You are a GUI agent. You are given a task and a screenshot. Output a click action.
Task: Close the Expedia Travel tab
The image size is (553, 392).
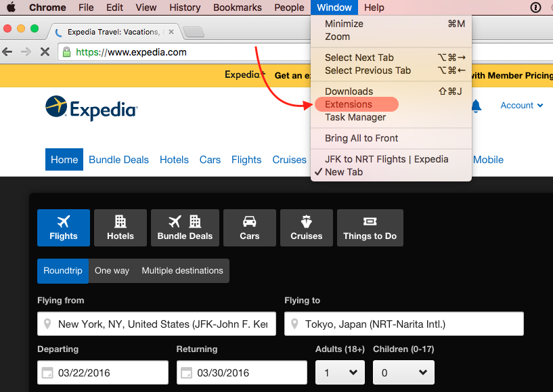[x=171, y=32]
